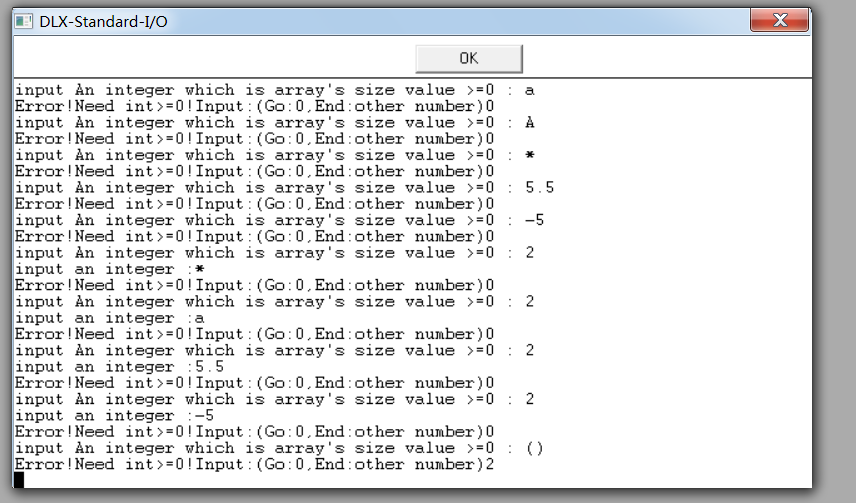Click the array size line ending in '-5'
Image resolution: width=856 pixels, height=503 pixels.
[x=279, y=220]
